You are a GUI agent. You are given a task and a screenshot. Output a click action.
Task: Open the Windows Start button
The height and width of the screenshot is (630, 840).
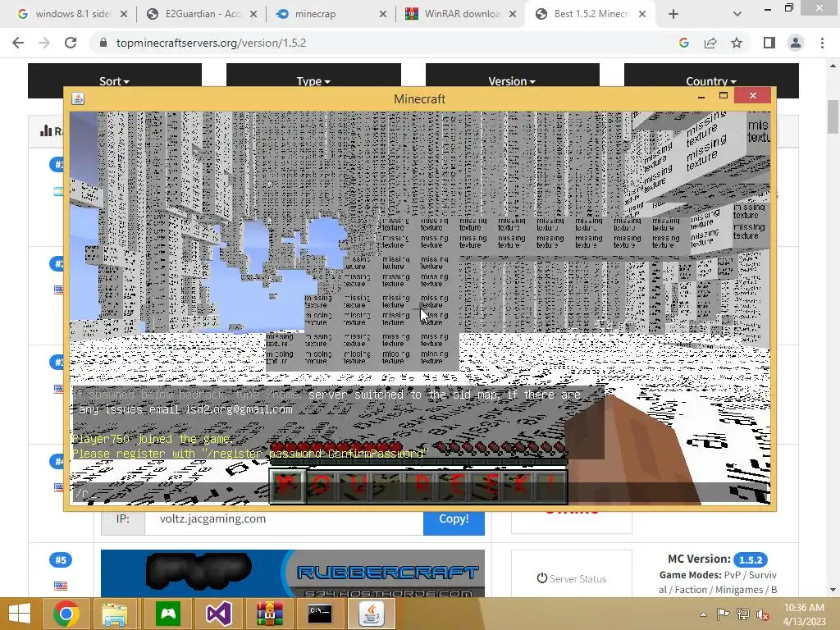coord(20,614)
